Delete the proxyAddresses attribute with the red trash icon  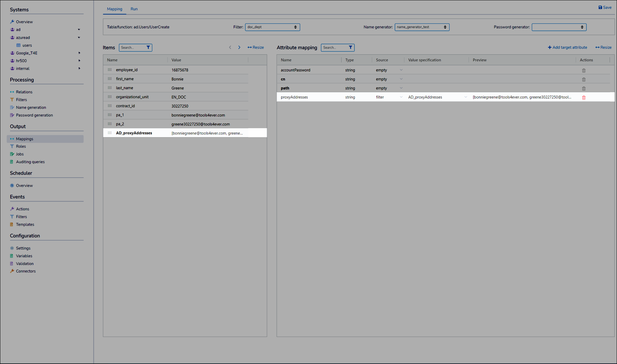[x=584, y=97]
